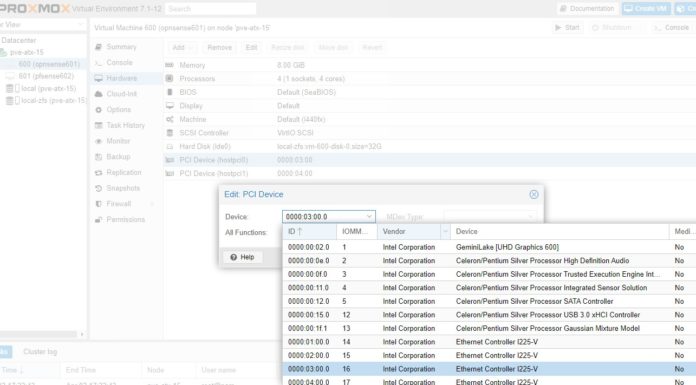Select device 0000:00:15.0 USB 3.0 xHCI Controller
Image resolution: width=696 pixels, height=385 pixels.
[489, 315]
